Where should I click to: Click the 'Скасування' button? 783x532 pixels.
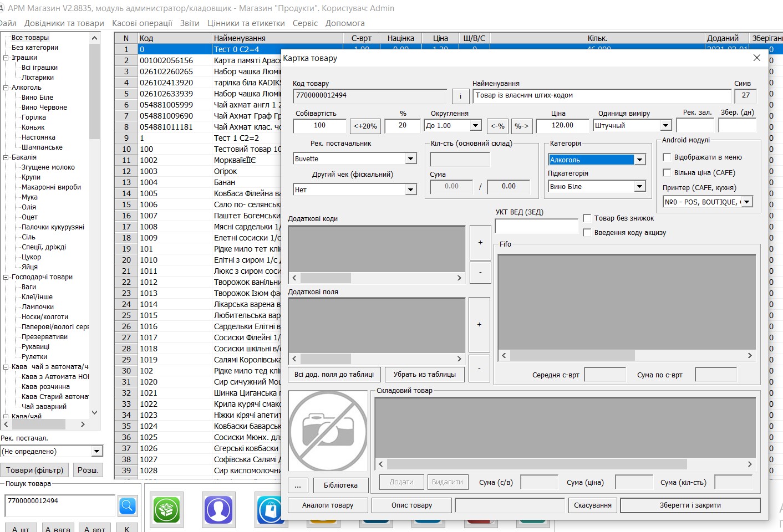click(x=592, y=505)
